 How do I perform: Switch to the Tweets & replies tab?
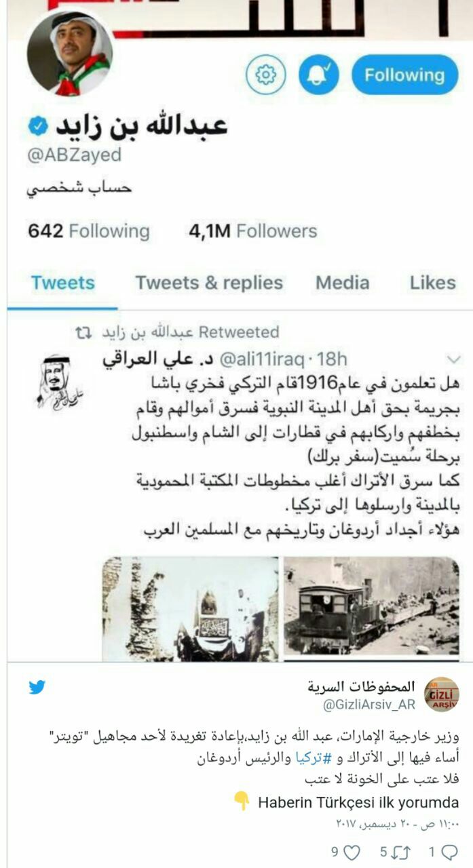(209, 283)
